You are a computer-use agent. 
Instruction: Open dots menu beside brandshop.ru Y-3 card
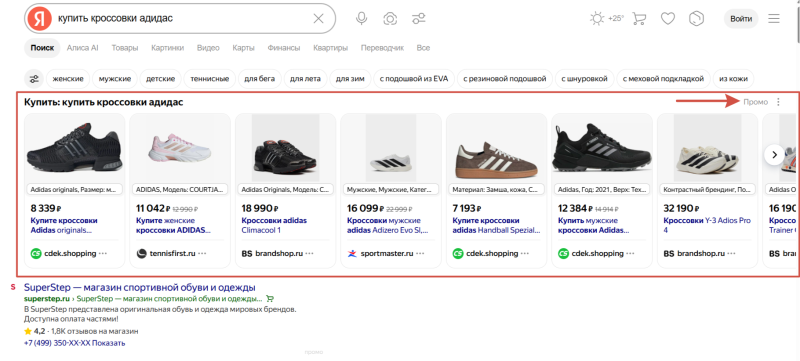pos(732,253)
